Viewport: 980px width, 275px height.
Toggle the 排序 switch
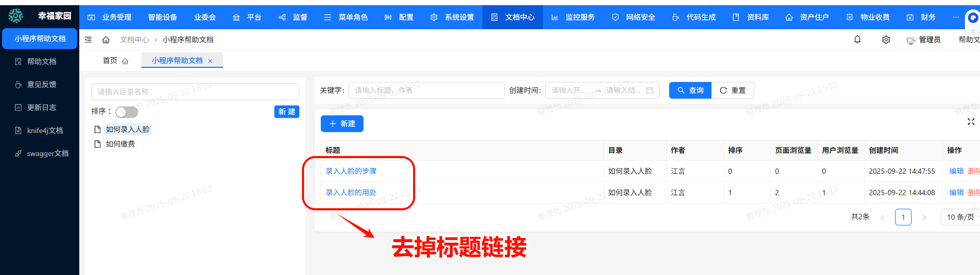[x=126, y=112]
